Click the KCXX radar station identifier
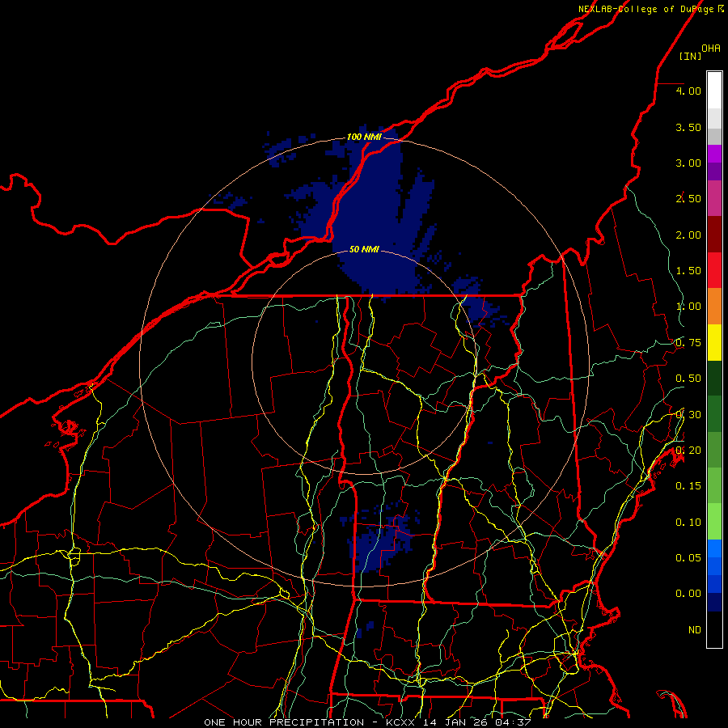Screen dimensions: 728x728 (402, 722)
